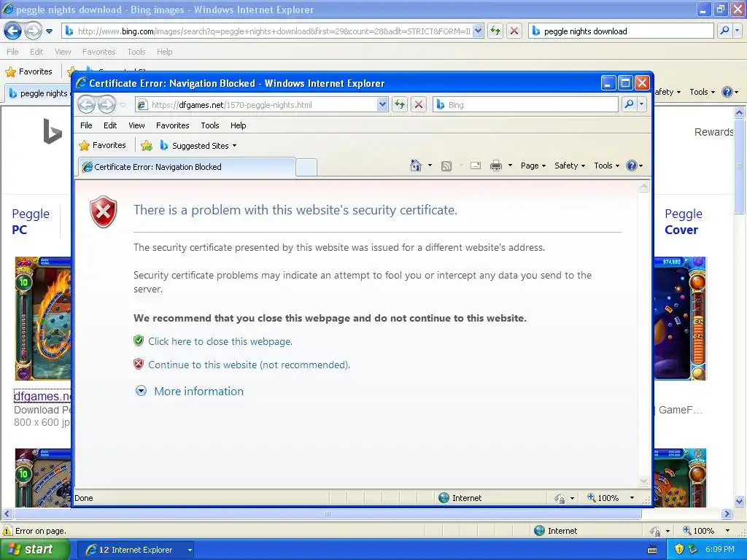Open address dropdown in Bing images window
The image size is (747, 560).
[x=479, y=31]
